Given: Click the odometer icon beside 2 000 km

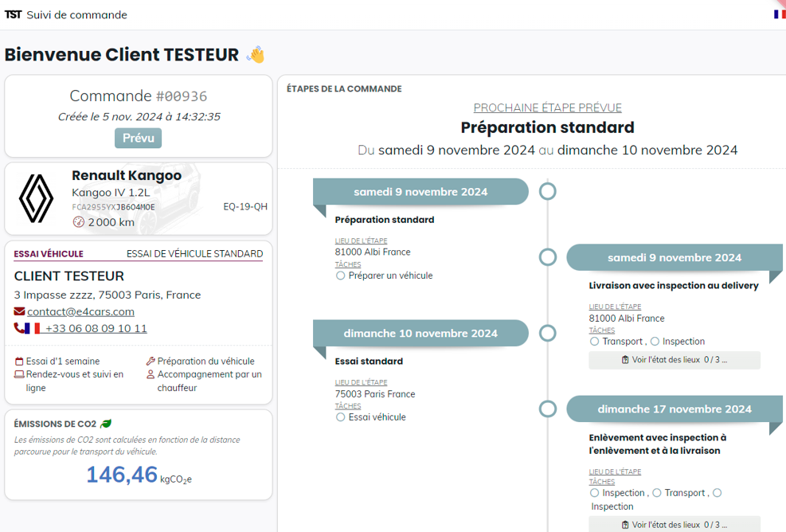Looking at the screenshot, I should coord(78,222).
